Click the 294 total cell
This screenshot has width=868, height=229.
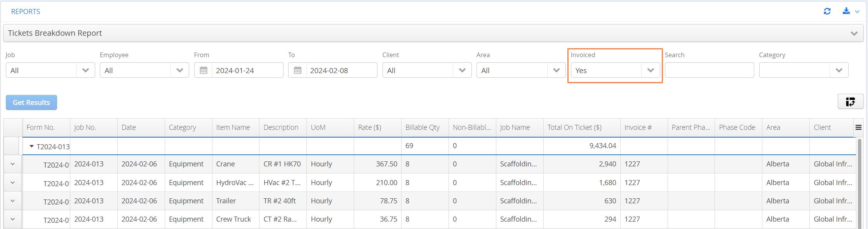coord(582,219)
